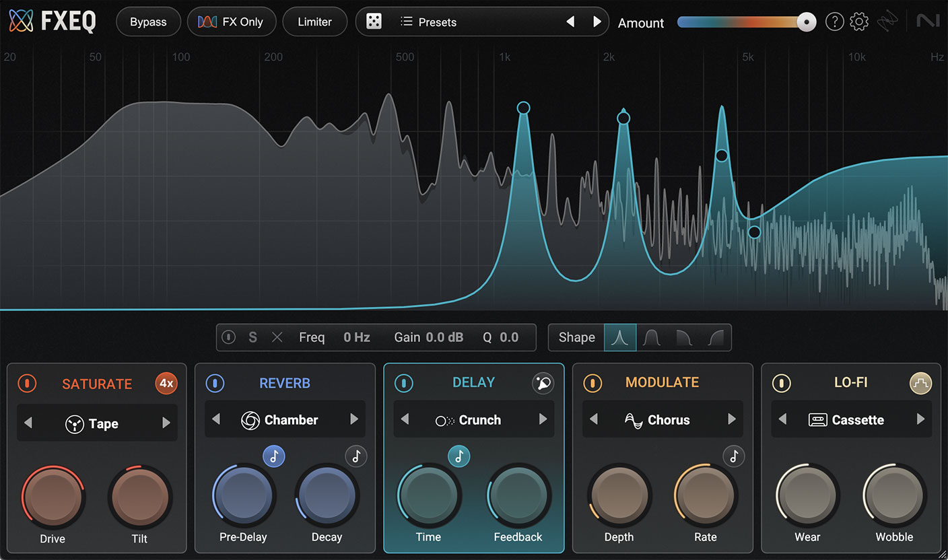Select next Modulate type after Chorus
948x560 pixels.
pyautogui.click(x=732, y=419)
